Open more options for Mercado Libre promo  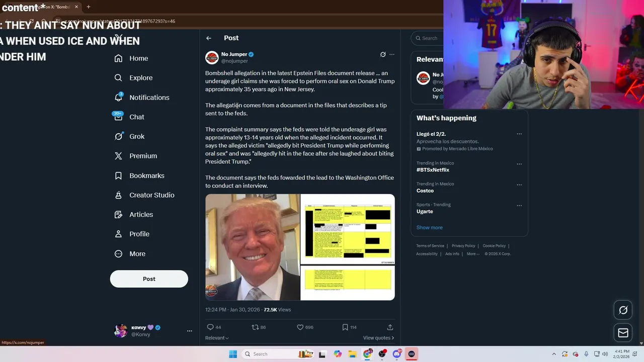519,134
